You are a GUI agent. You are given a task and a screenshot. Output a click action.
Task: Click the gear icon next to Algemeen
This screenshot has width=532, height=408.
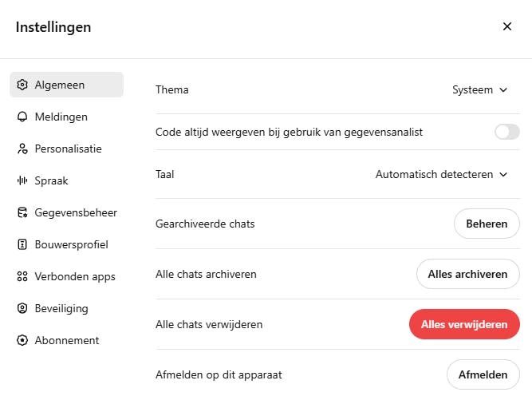pyautogui.click(x=22, y=85)
